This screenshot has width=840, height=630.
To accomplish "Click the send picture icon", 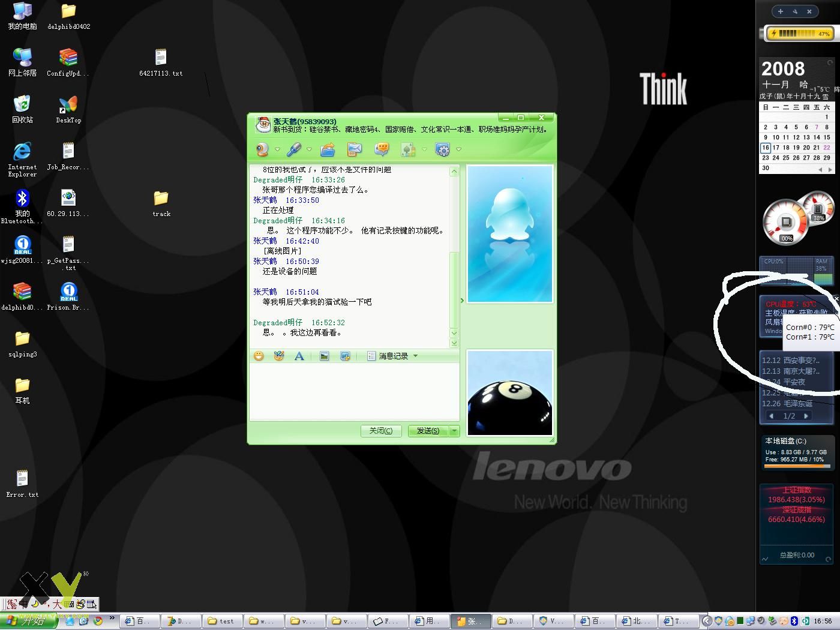I will [x=324, y=356].
